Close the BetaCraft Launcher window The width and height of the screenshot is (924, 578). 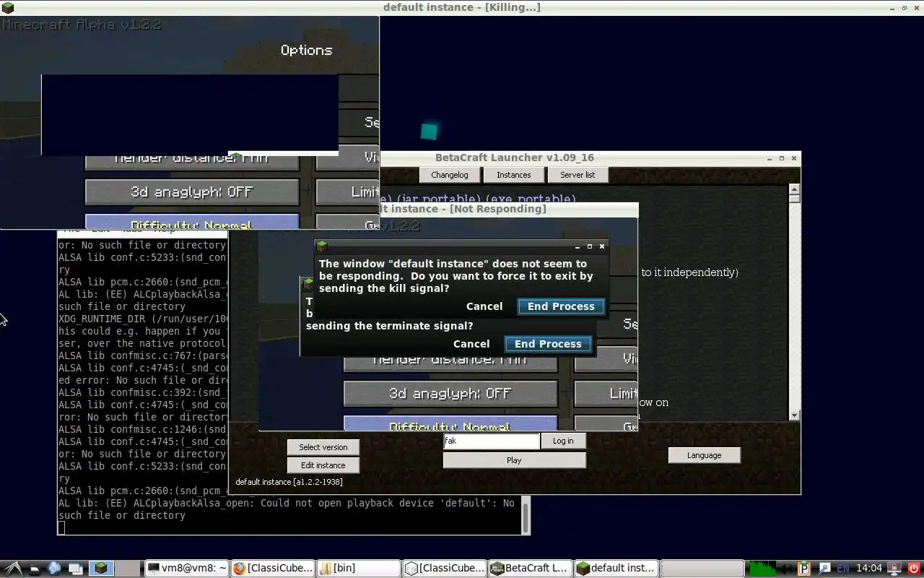point(794,158)
